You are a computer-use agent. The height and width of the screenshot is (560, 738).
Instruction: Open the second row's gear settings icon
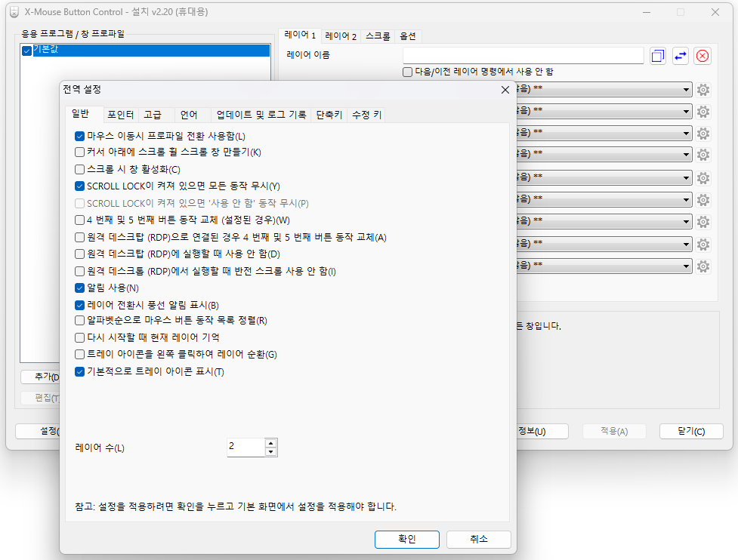pos(703,112)
